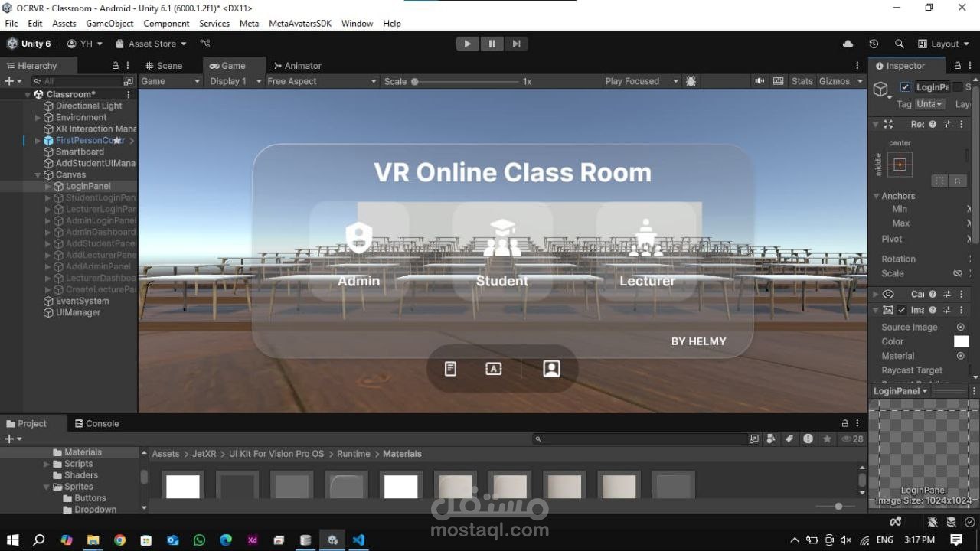This screenshot has height=551, width=980.
Task: Switch to the Scene tab
Action: tap(163, 66)
